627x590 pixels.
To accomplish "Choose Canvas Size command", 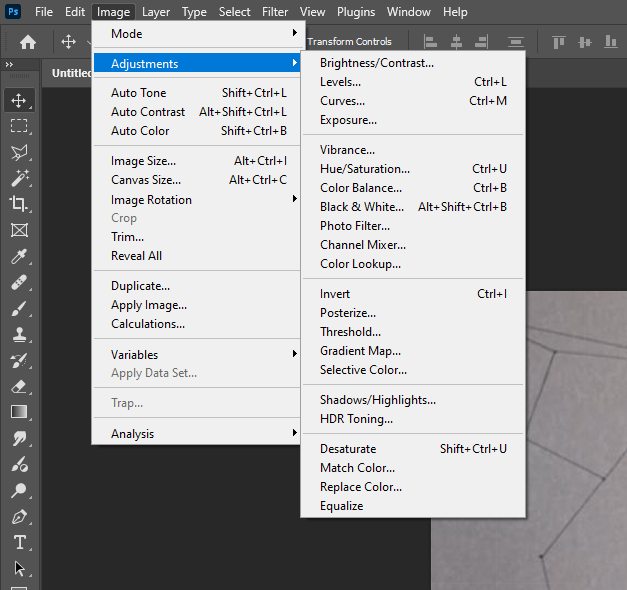I will [x=198, y=180].
